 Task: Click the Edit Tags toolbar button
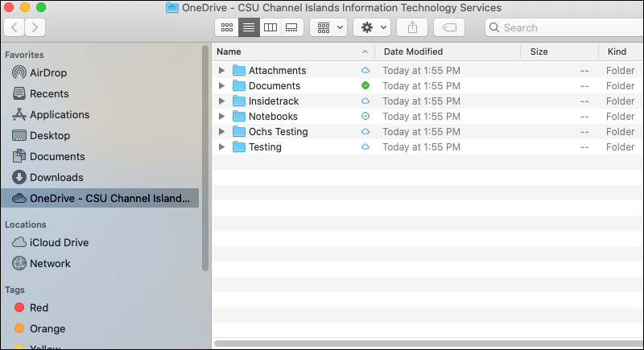pos(449,27)
